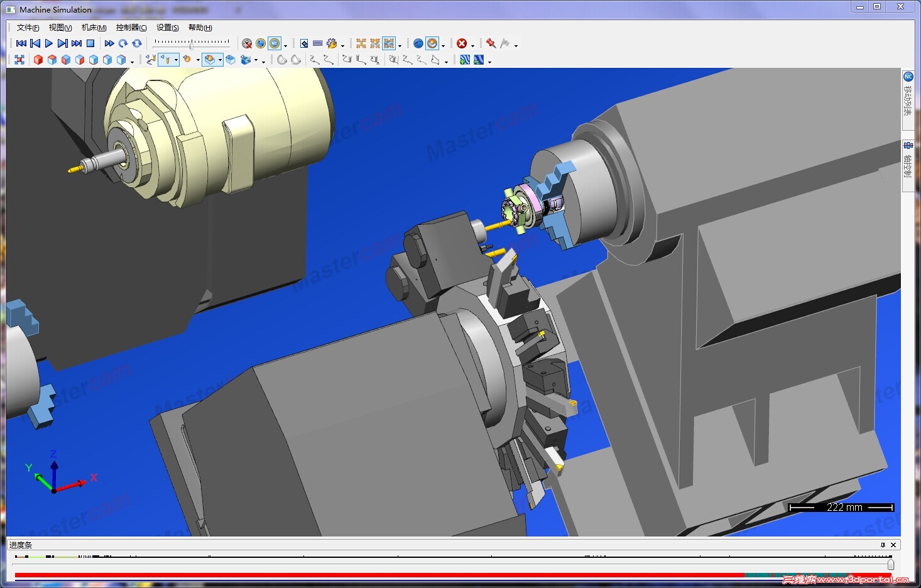Open dropdown beside highlighted workpiece icon

(x=220, y=60)
